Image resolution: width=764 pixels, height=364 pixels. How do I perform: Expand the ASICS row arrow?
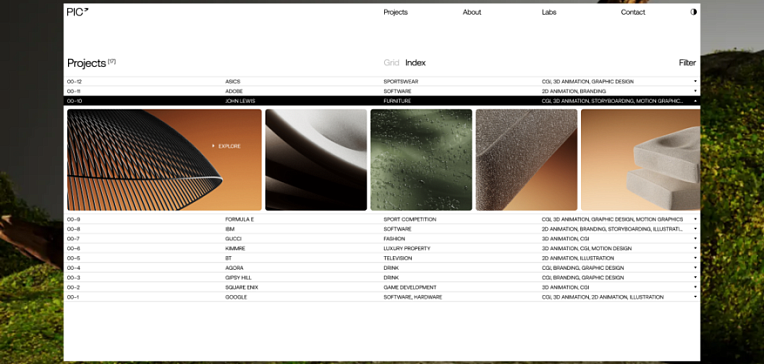[695, 81]
